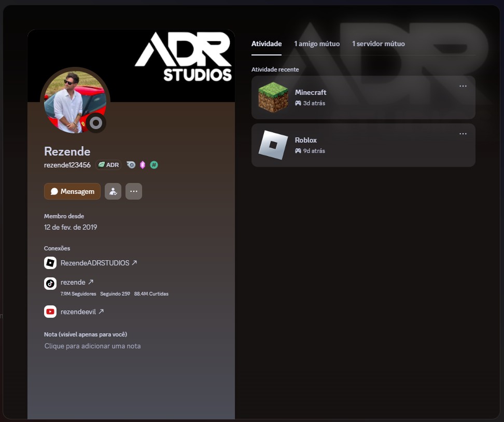Open the RezendeADRSTUDIOS Roblox connection link
The height and width of the screenshot is (422, 504).
click(x=99, y=263)
